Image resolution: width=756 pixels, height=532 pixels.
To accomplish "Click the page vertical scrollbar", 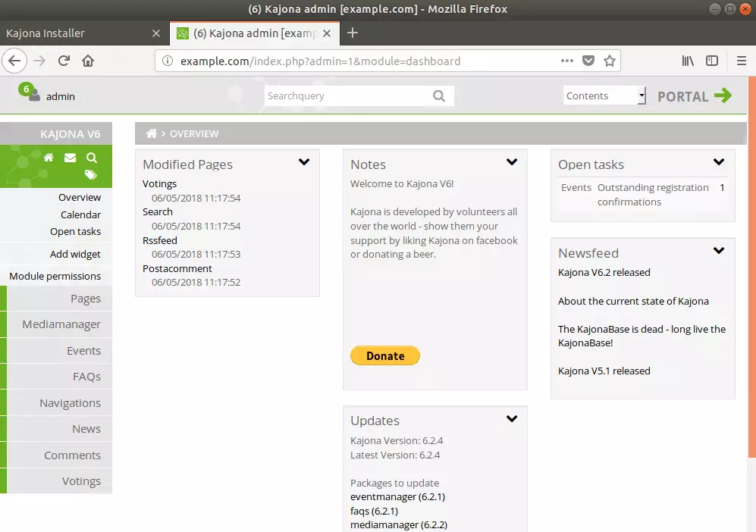I will tap(752, 268).
